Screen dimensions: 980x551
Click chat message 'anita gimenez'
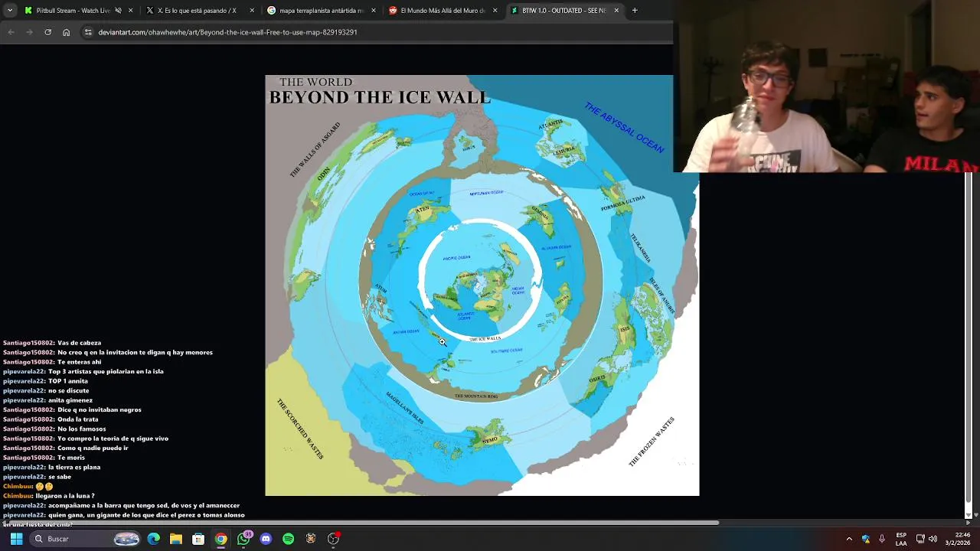pos(70,400)
